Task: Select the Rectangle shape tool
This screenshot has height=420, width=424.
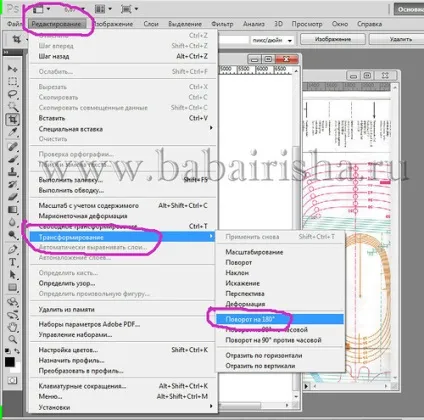Action: click(x=13, y=287)
